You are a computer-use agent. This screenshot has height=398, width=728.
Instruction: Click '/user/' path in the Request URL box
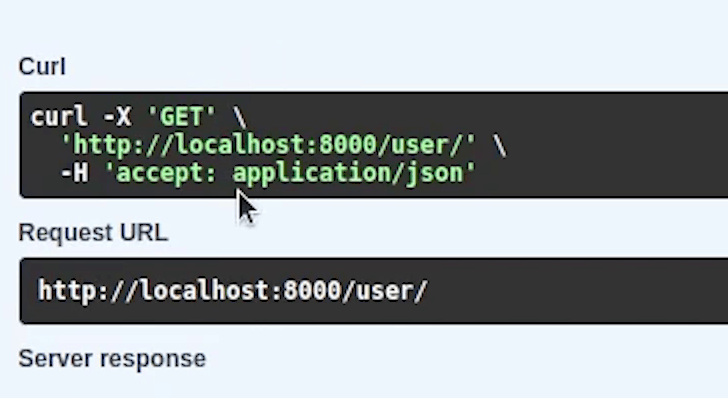click(x=384, y=291)
